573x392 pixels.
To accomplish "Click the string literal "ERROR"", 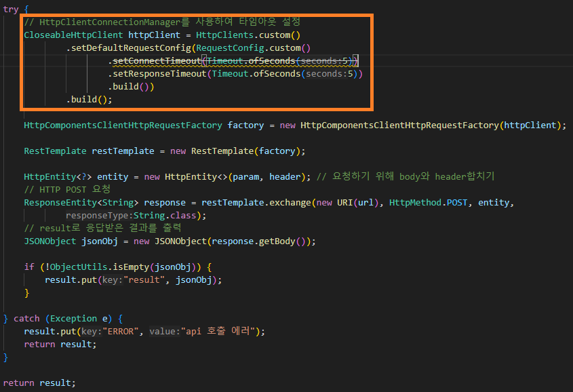I will 120,332.
